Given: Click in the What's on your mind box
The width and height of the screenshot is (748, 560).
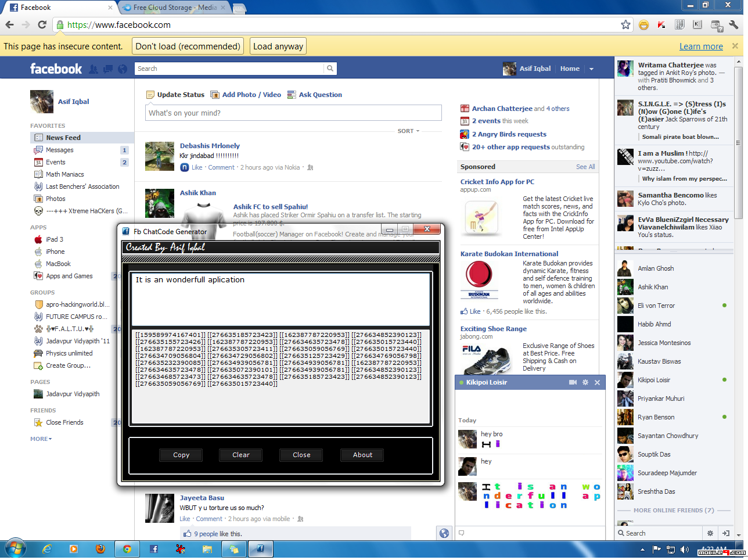Looking at the screenshot, I should point(293,113).
